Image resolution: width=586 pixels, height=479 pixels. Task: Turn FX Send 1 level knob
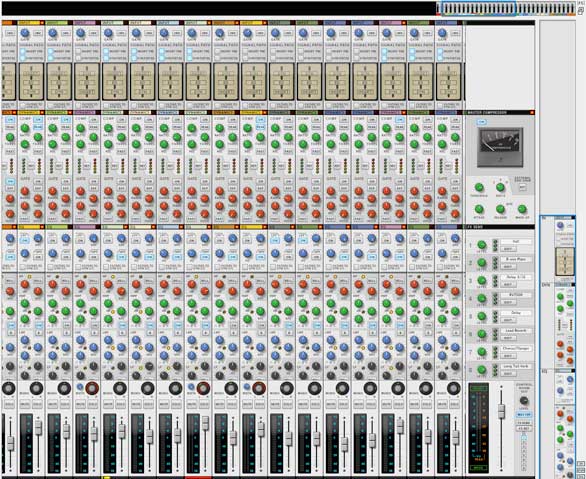[482, 245]
